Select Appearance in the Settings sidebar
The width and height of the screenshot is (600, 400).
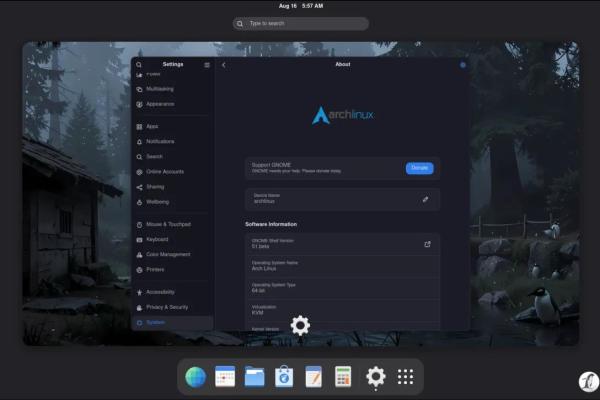[172, 104]
